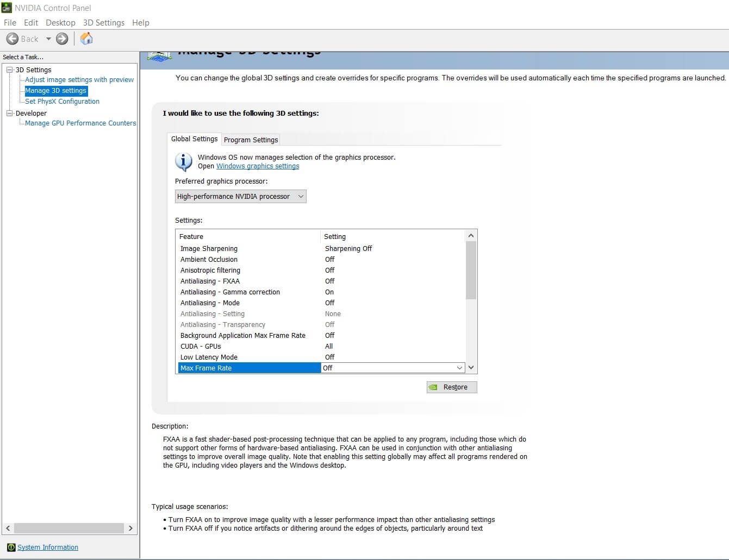Select the Low Latency Mode row
This screenshot has height=560, width=729.
[209, 357]
